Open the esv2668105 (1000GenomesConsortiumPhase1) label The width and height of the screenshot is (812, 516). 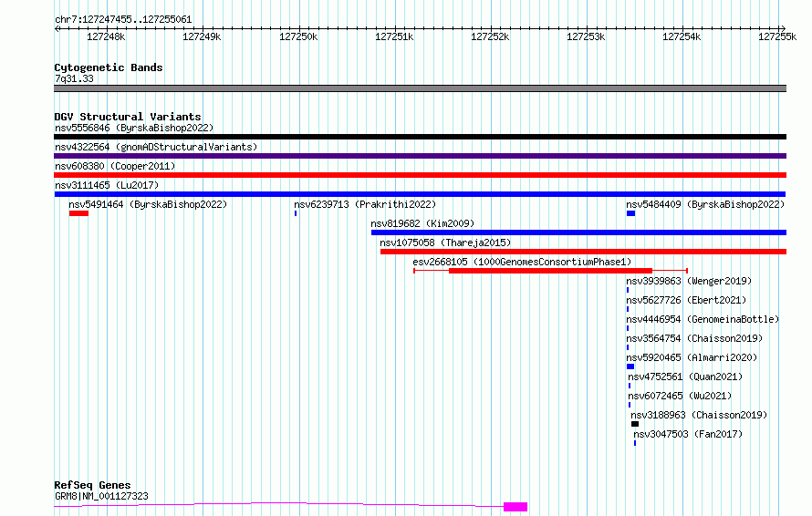(522, 262)
